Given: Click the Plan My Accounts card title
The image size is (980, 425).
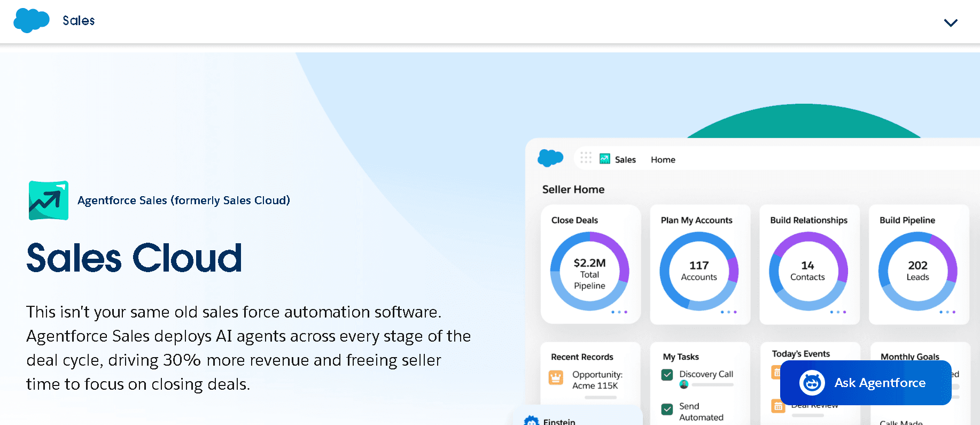Looking at the screenshot, I should tap(696, 220).
